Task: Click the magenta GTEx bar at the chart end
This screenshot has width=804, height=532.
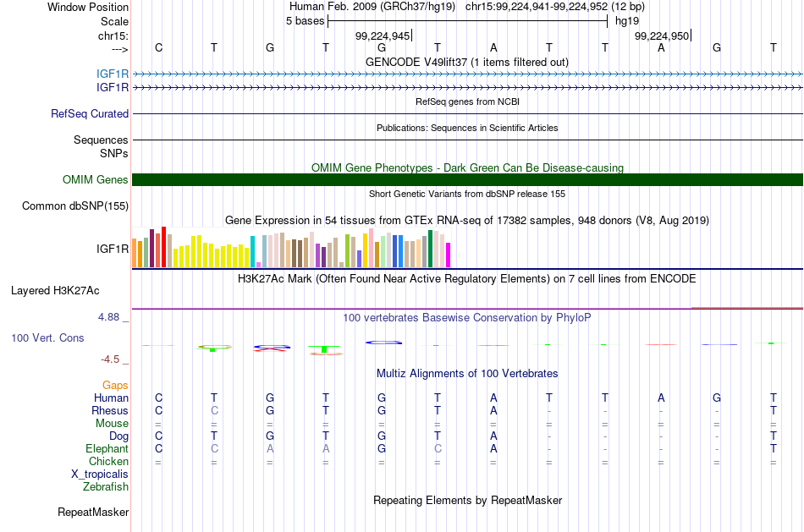Action: click(448, 255)
